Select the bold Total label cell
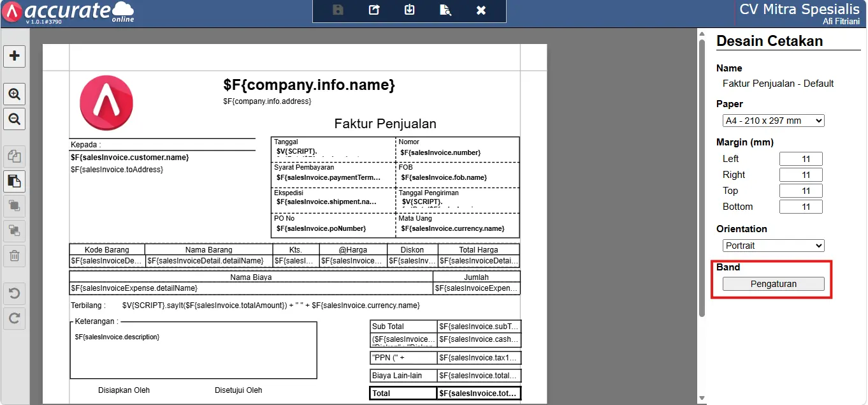Image resolution: width=868 pixels, height=405 pixels. [403, 394]
